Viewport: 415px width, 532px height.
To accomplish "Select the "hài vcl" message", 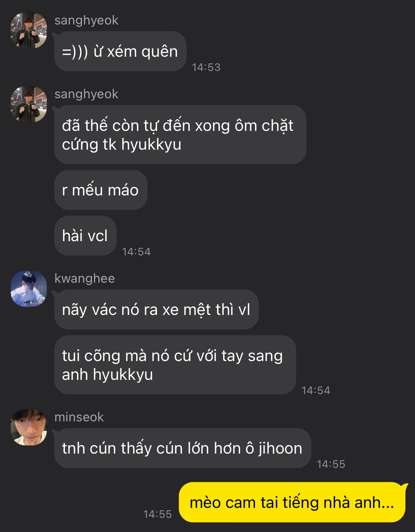I will 85,235.
